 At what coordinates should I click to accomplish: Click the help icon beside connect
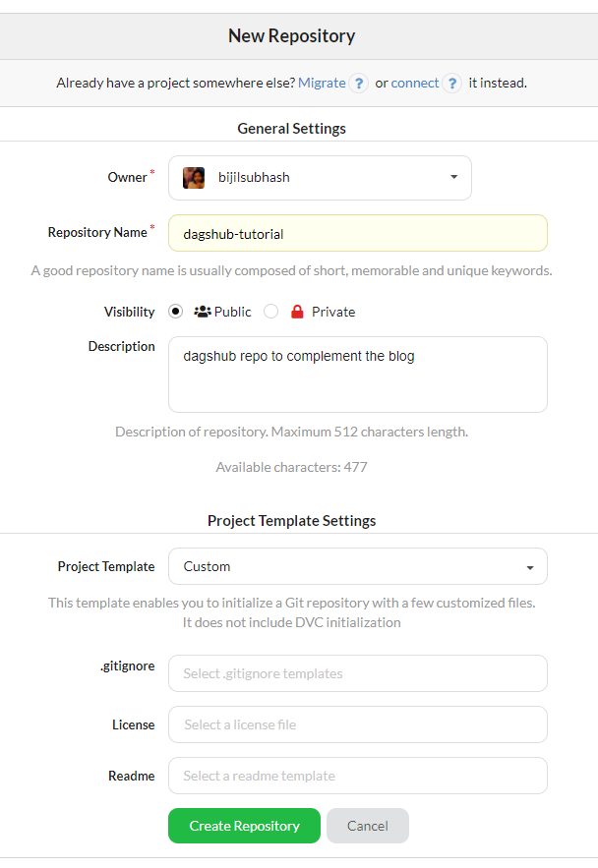451,84
